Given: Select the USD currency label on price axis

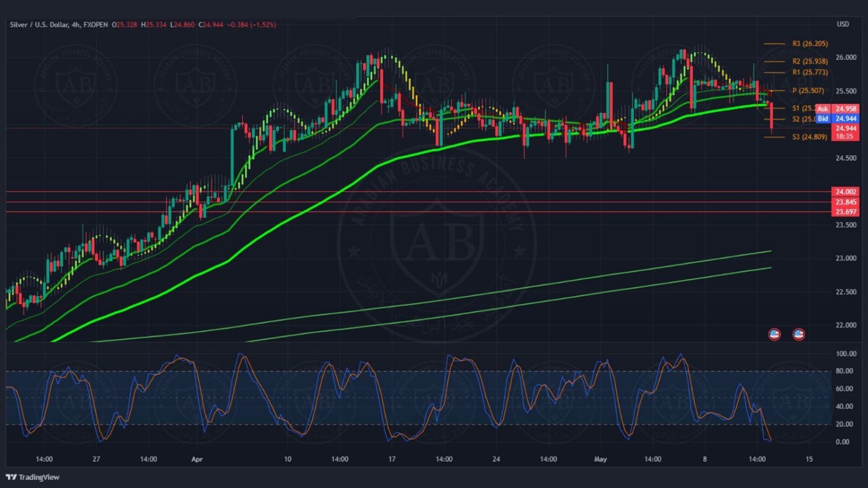Looking at the screenshot, I should 843,24.
